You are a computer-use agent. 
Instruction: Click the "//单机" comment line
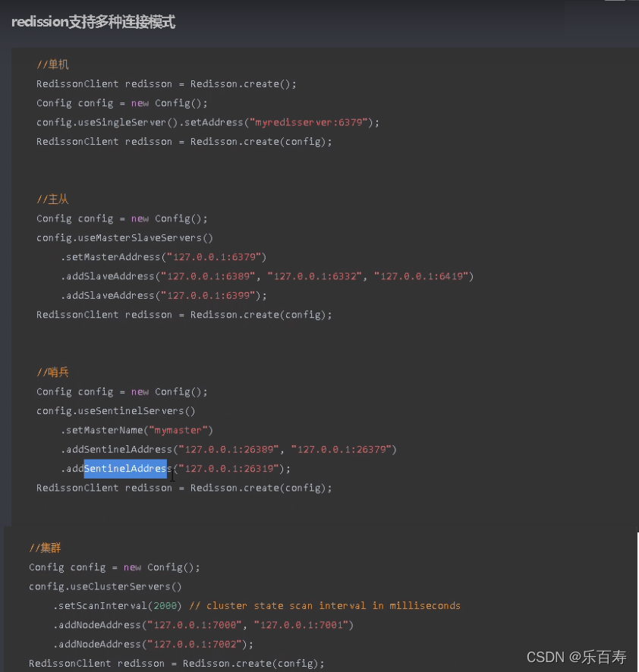[x=52, y=64]
